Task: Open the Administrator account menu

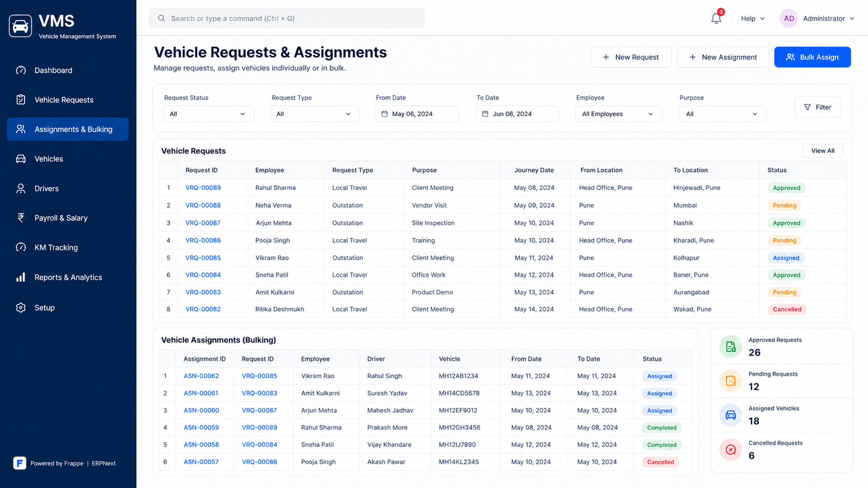Action: 828,18
